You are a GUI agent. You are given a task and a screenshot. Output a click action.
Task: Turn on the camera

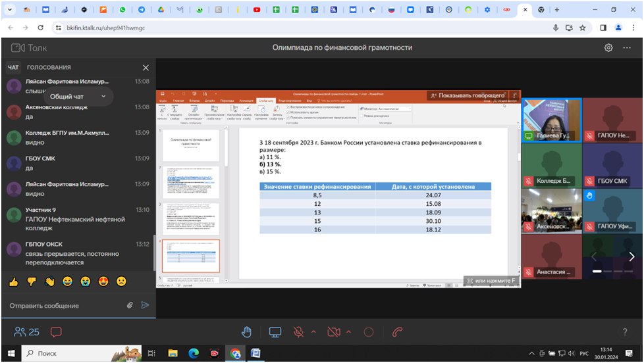(x=335, y=332)
